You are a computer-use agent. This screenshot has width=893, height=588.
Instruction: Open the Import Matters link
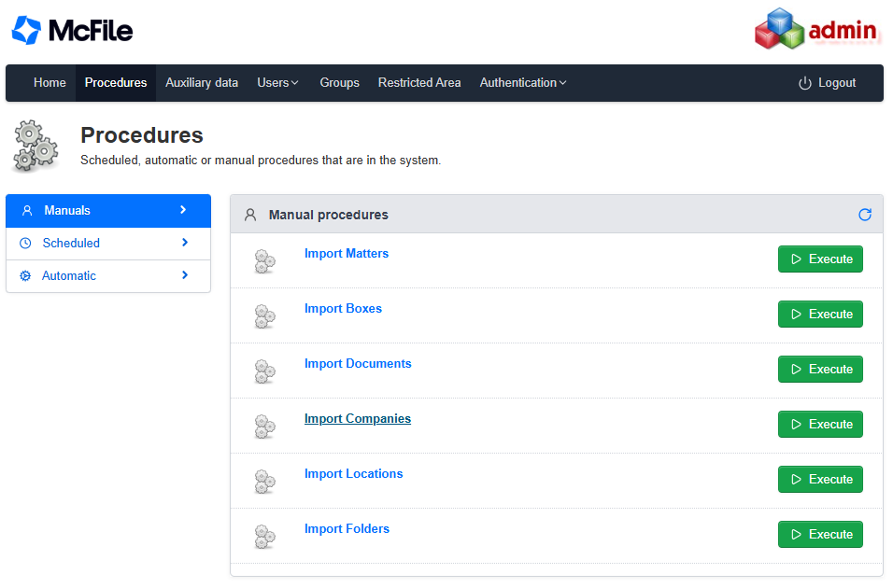tap(347, 253)
